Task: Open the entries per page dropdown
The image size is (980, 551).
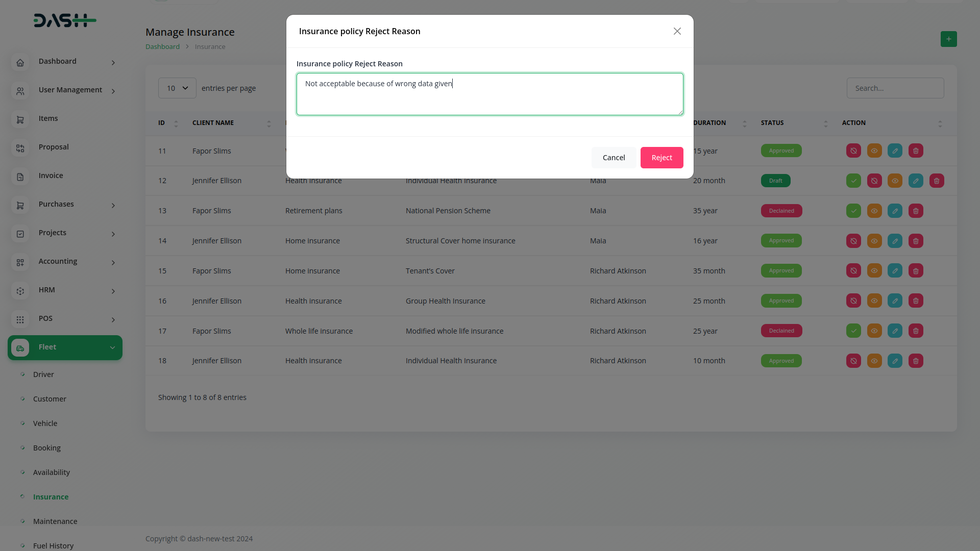Action: click(177, 88)
